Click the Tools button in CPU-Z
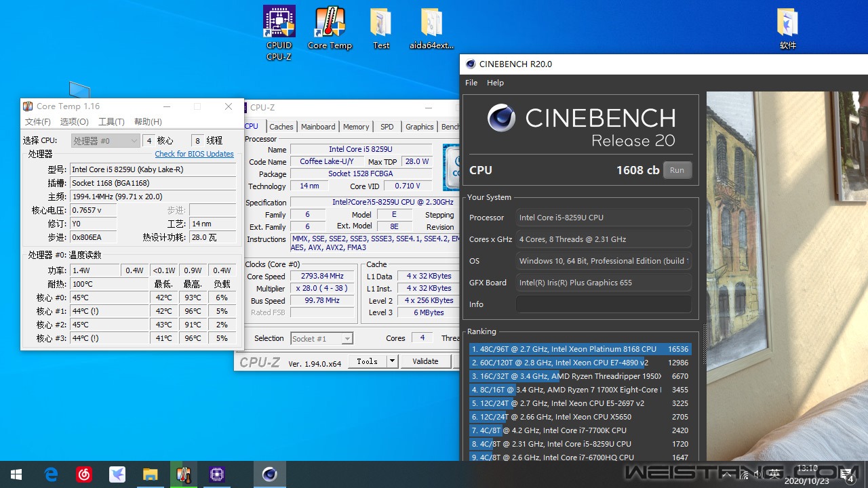 pos(368,361)
